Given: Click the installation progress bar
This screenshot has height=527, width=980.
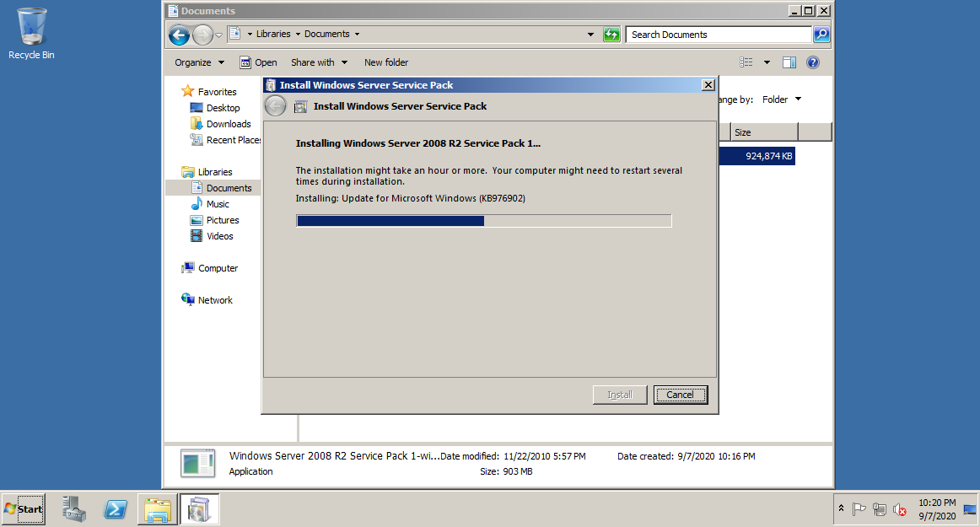Looking at the screenshot, I should [484, 221].
